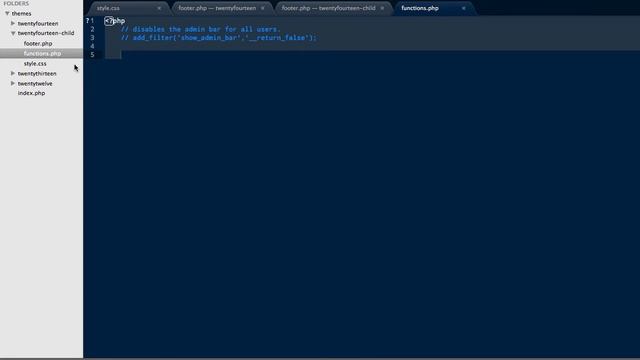Select functions.php in the sidebar

[x=42, y=53]
